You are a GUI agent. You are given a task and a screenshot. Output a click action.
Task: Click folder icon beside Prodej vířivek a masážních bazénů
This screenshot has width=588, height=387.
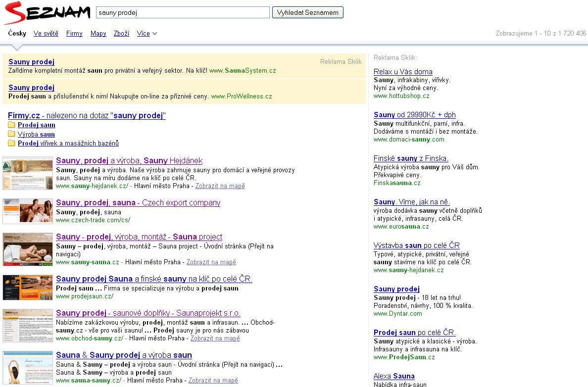[x=11, y=143]
